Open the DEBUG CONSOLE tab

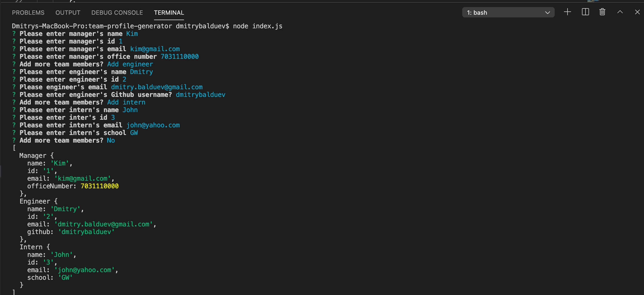coord(117,13)
